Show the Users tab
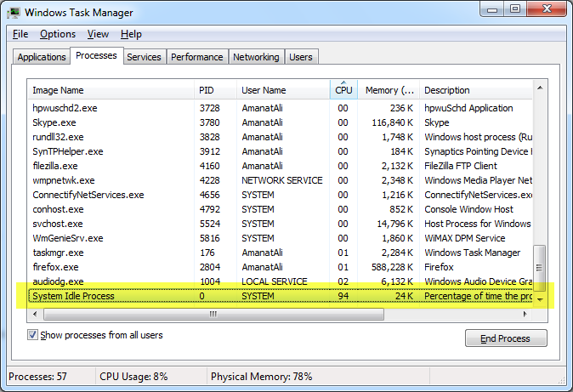This screenshot has width=573, height=392. (x=301, y=57)
